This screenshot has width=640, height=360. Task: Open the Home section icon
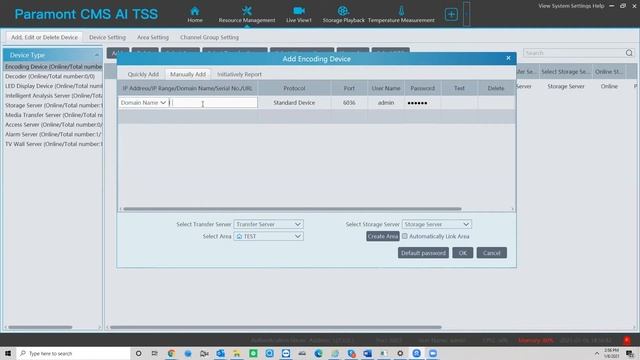pyautogui.click(x=195, y=11)
